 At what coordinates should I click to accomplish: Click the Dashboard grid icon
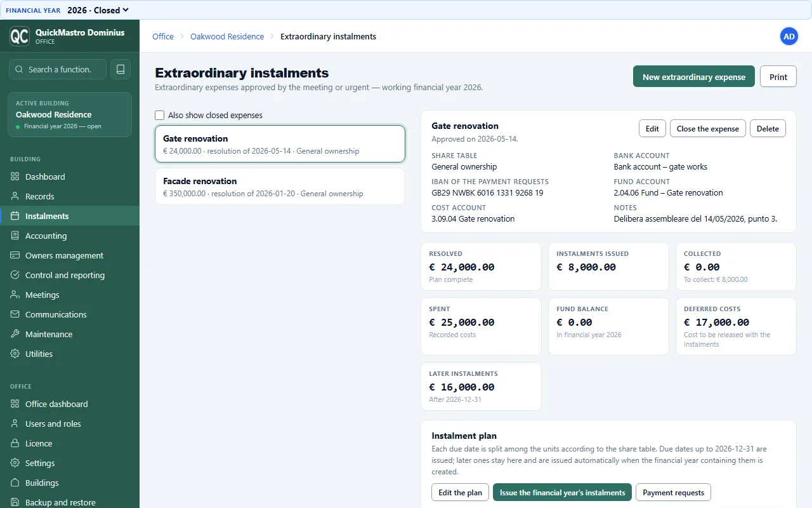click(15, 177)
